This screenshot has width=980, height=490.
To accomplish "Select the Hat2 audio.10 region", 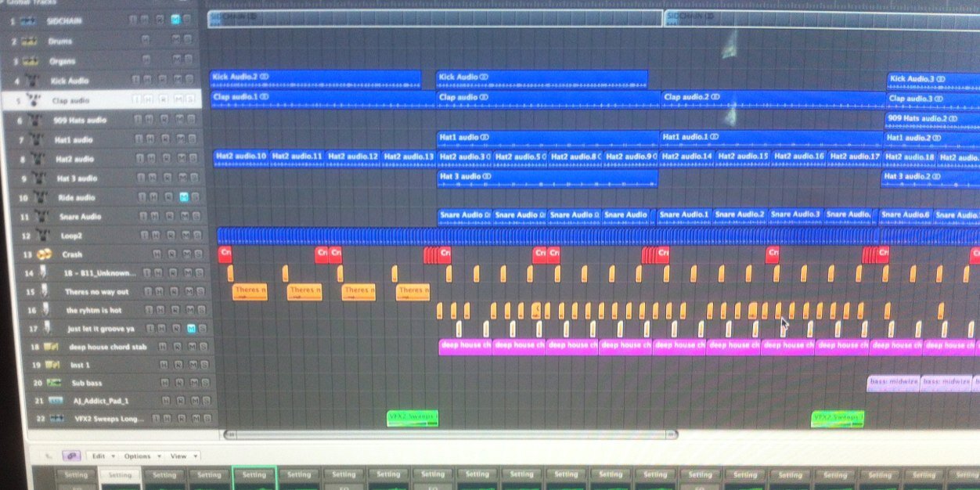I will (x=241, y=158).
